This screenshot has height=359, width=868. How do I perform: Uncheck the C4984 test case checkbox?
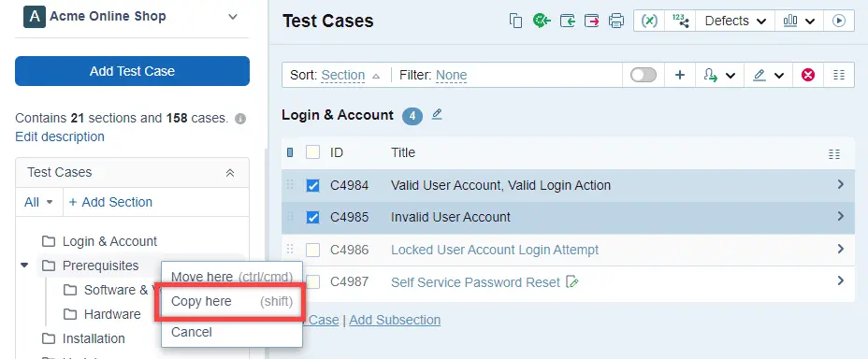(312, 185)
